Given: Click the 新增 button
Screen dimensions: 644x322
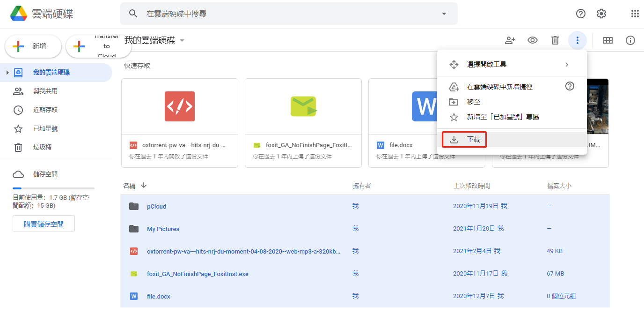Looking at the screenshot, I should pyautogui.click(x=33, y=46).
